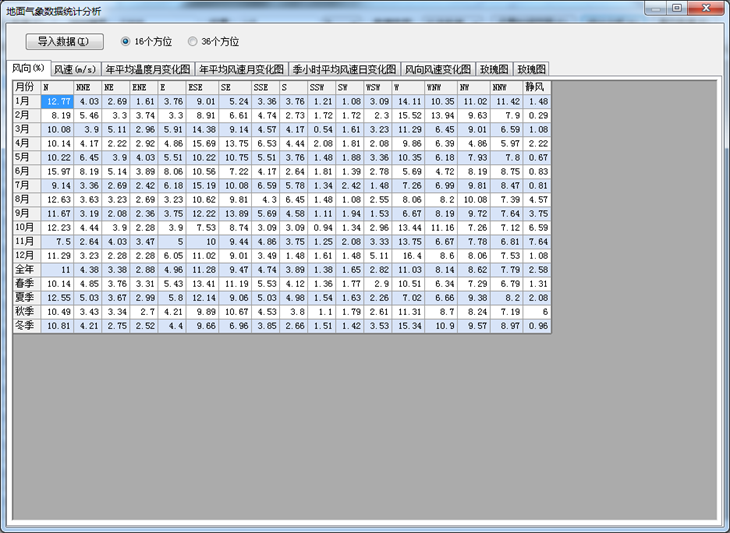Select the 16个方位 radio option

[126, 42]
